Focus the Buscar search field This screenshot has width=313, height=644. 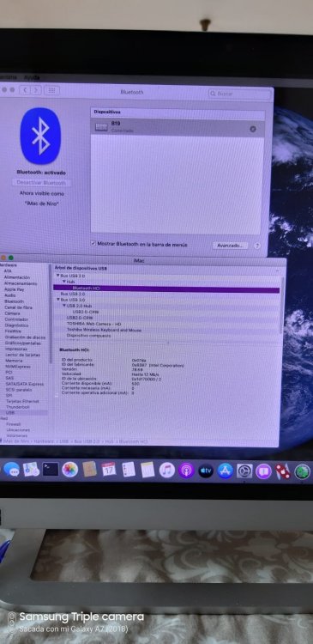point(239,94)
